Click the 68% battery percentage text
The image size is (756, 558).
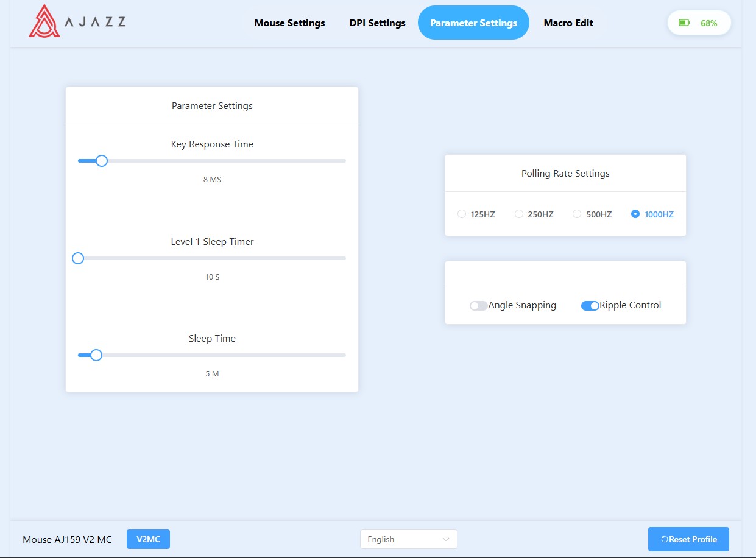(709, 23)
